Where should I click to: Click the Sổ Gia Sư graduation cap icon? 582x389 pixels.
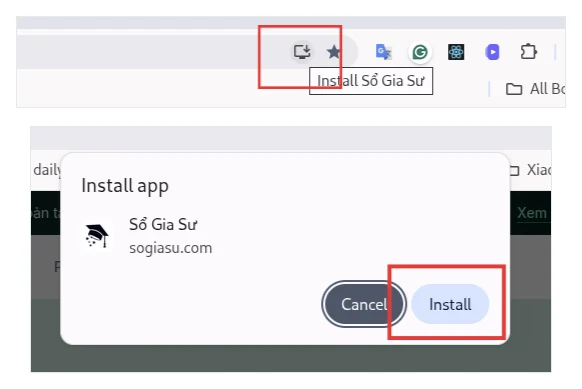97,236
